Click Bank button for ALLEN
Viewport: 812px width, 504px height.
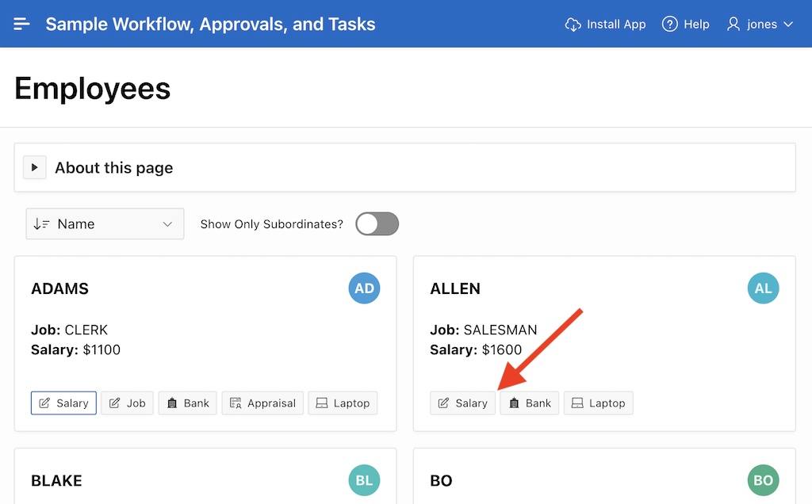pyautogui.click(x=529, y=403)
